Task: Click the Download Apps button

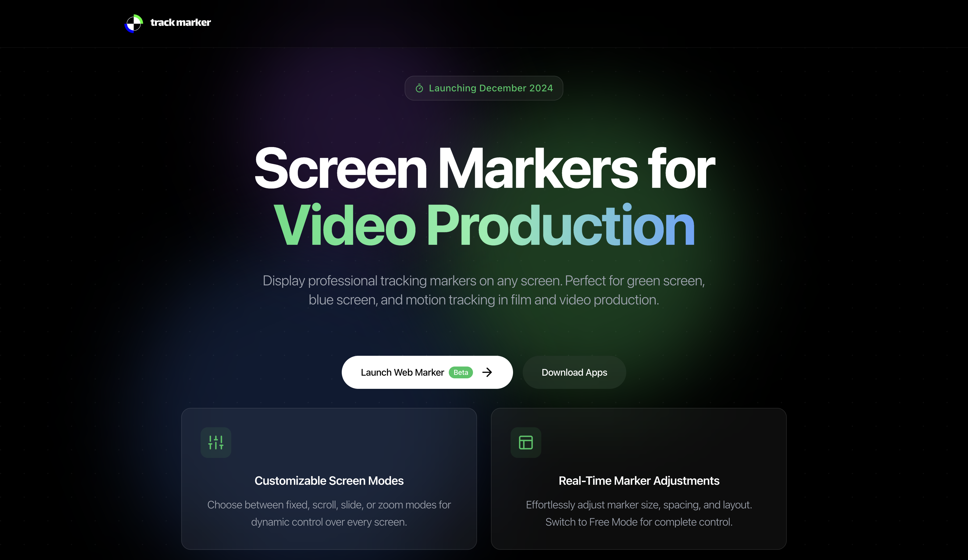Action: (574, 372)
